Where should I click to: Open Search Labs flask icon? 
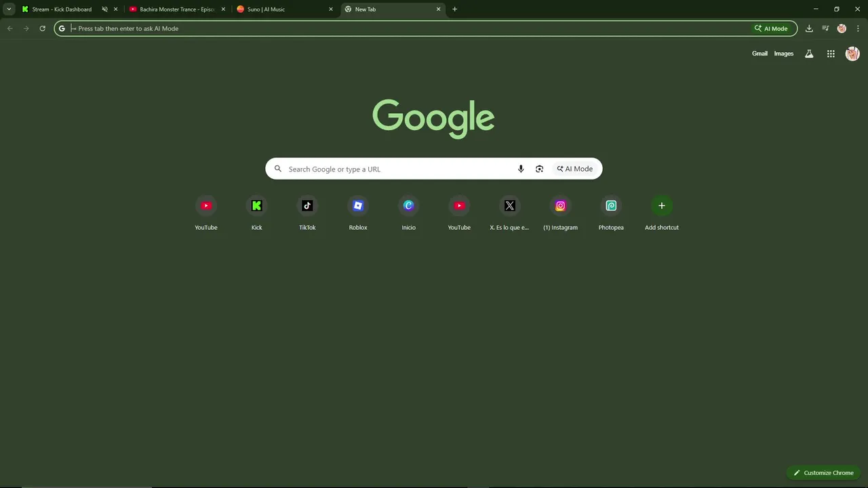(x=809, y=54)
